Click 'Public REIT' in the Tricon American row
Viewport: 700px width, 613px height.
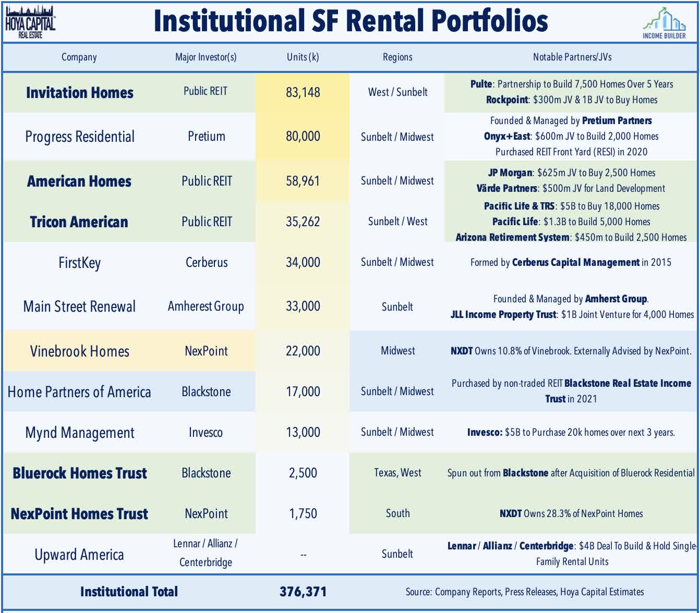(x=207, y=222)
